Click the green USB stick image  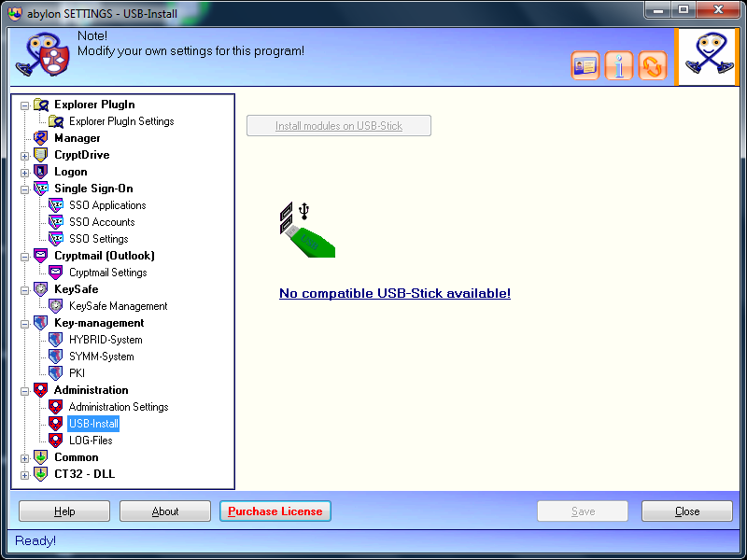(x=307, y=230)
